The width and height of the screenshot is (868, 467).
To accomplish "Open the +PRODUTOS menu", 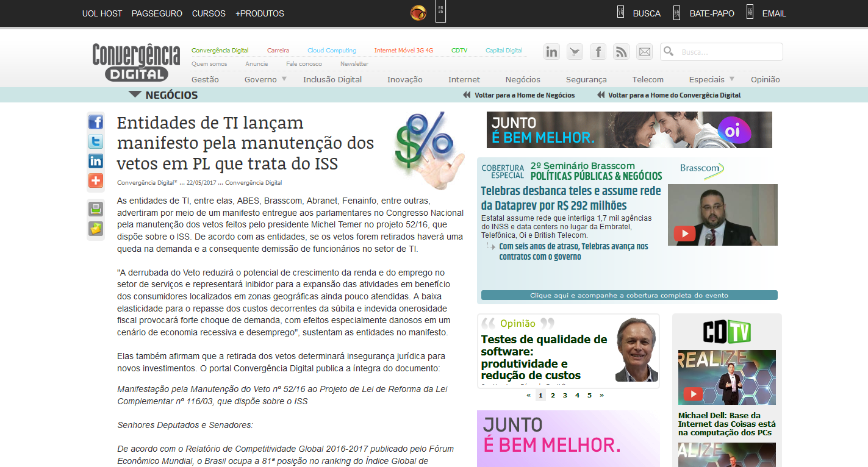I will tap(260, 13).
